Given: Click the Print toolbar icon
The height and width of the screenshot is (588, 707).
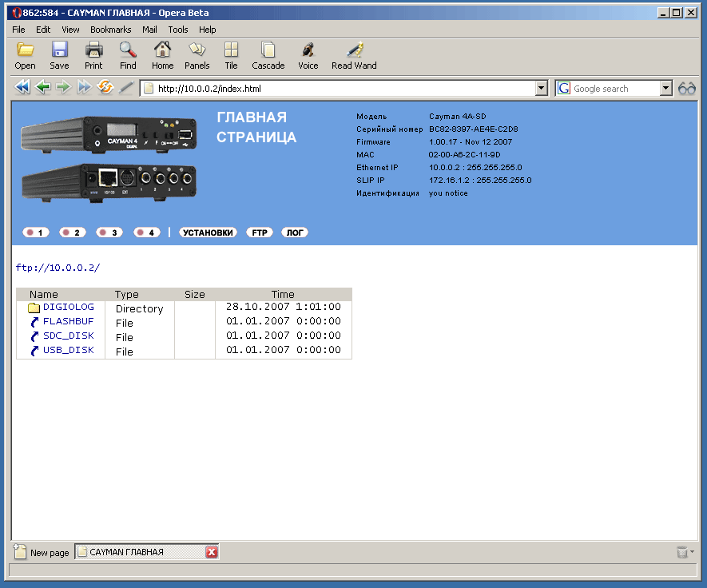Looking at the screenshot, I should pos(93,50).
